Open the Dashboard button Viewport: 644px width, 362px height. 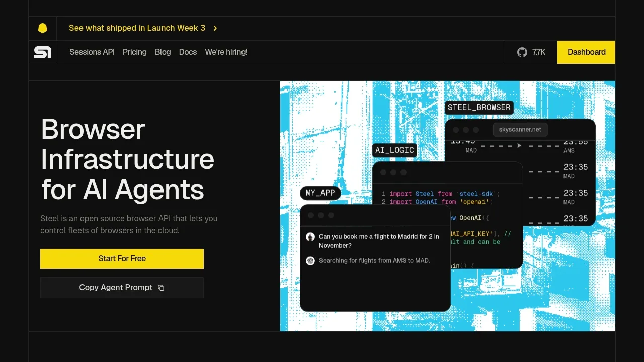[x=586, y=52]
